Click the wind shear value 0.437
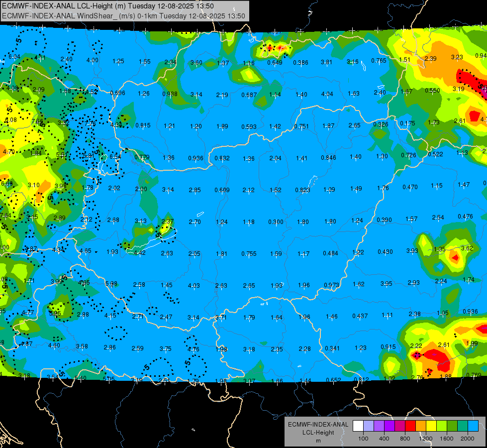487x448 pixels. click(x=360, y=316)
